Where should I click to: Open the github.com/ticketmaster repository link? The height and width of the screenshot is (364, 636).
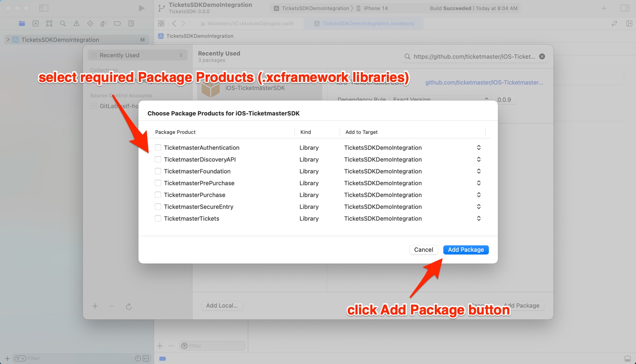[484, 83]
